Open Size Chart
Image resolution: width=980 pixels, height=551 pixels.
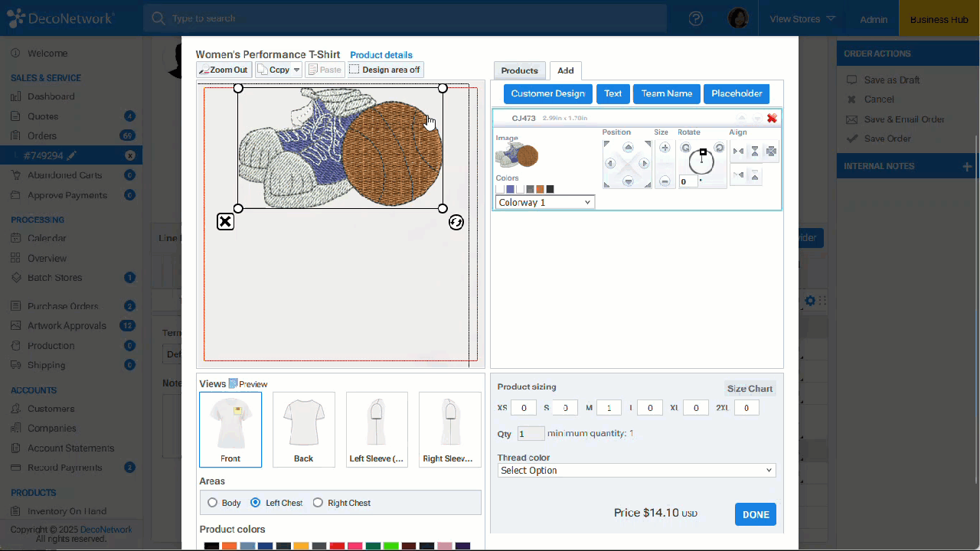[x=750, y=389]
